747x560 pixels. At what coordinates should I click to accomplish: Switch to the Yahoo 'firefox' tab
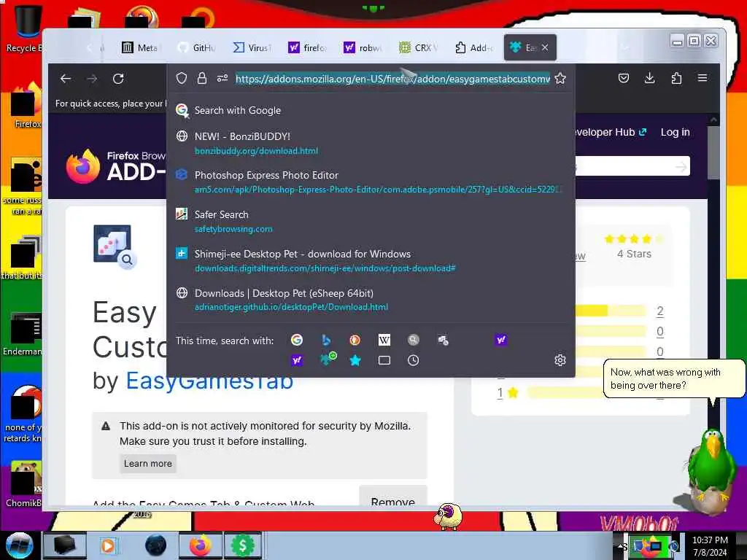click(307, 47)
